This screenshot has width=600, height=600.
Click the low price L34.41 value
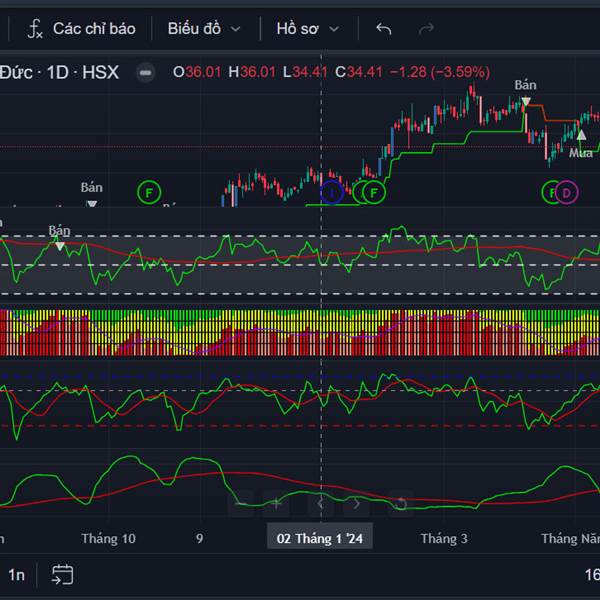pyautogui.click(x=305, y=72)
